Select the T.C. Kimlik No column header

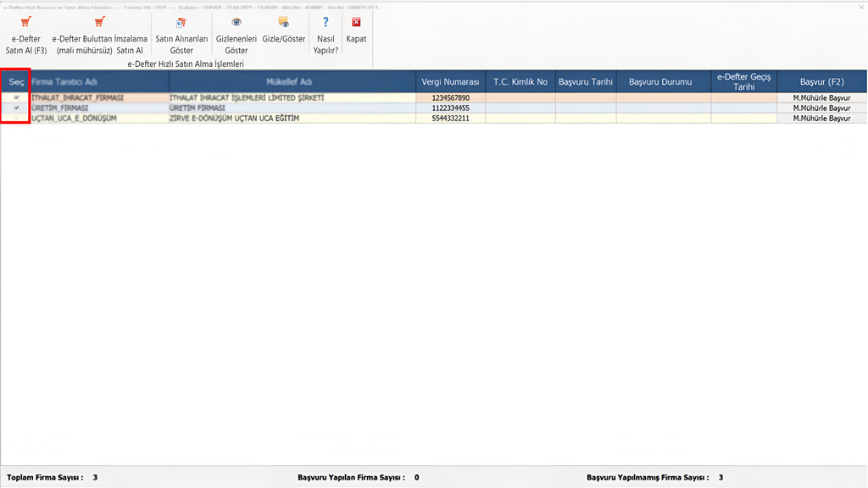[520, 82]
